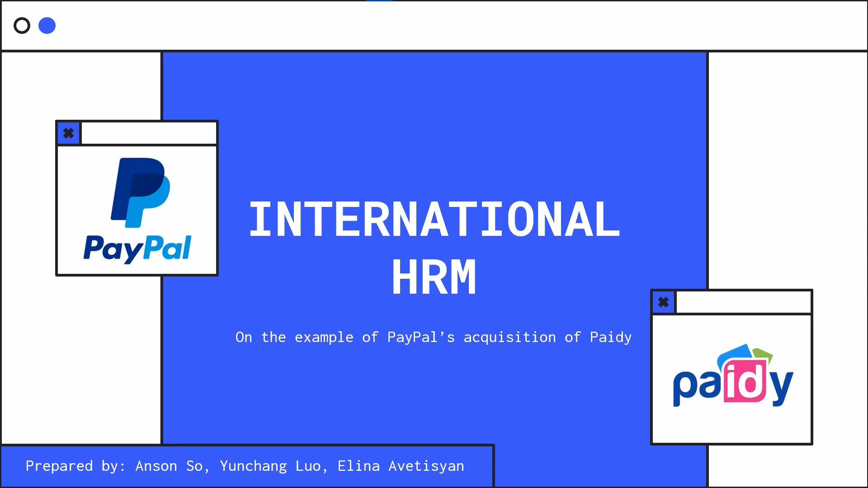The height and width of the screenshot is (488, 868).
Task: Click the X icon on Paidy window
Action: coord(663,302)
